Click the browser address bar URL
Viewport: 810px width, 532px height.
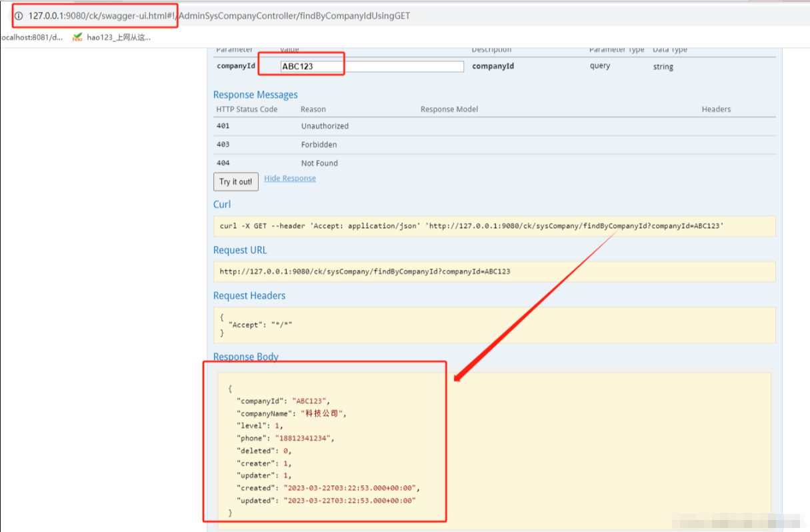[x=219, y=15]
